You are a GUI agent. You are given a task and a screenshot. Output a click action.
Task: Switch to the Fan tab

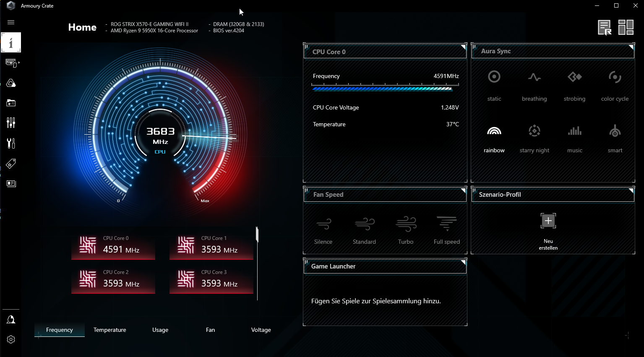coord(211,330)
